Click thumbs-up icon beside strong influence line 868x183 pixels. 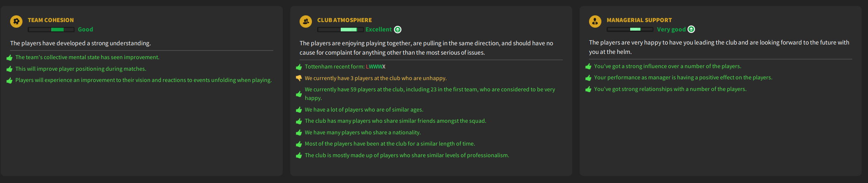[x=588, y=67]
